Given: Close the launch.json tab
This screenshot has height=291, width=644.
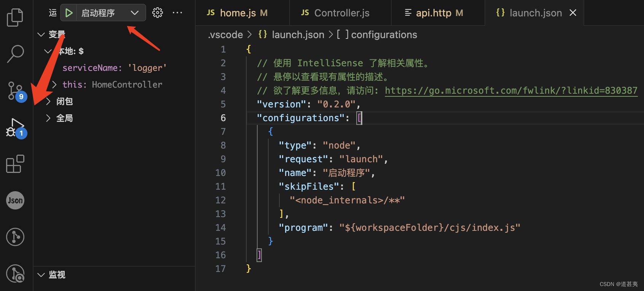Looking at the screenshot, I should (x=573, y=13).
